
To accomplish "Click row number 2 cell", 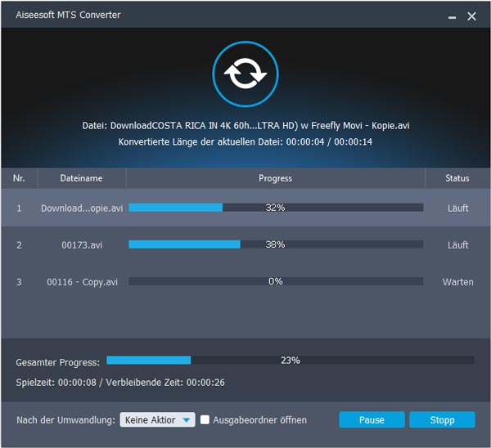I will (x=19, y=245).
